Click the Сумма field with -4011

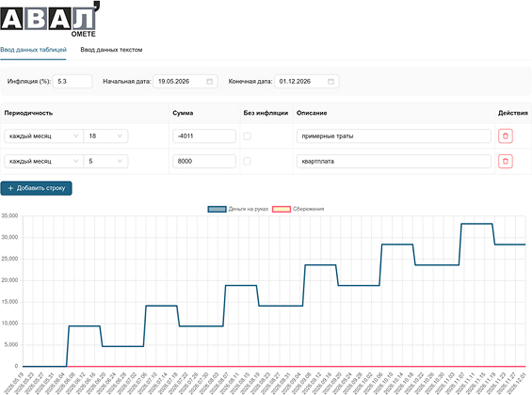click(204, 136)
